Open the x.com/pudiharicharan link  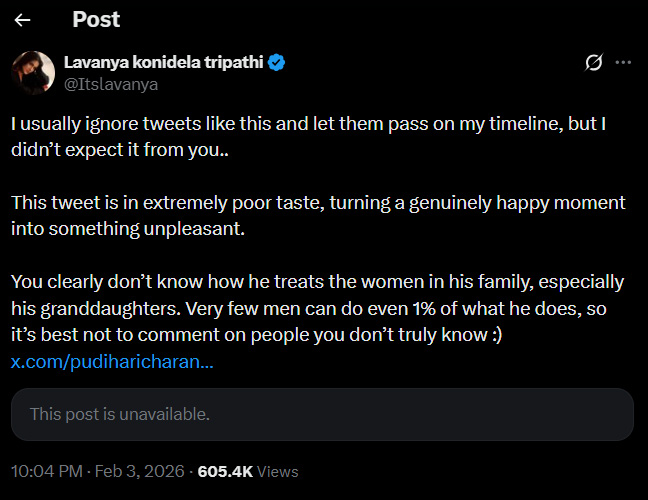112,361
